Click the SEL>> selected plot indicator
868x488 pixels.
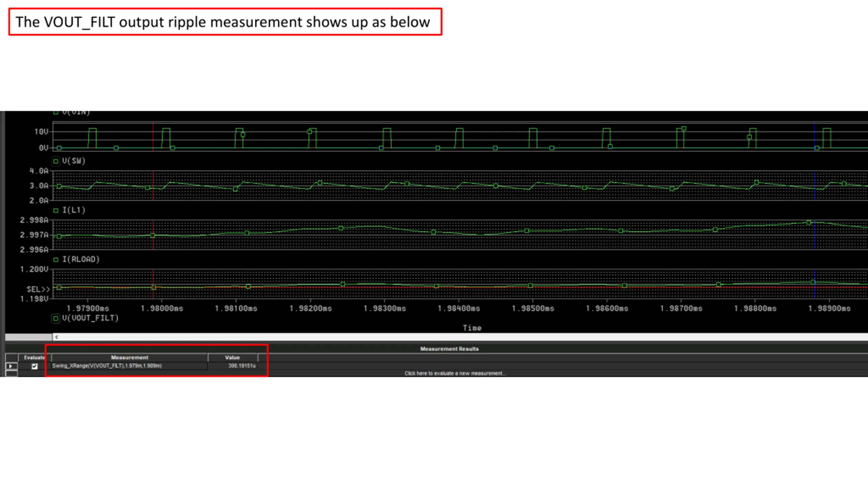pyautogui.click(x=38, y=289)
